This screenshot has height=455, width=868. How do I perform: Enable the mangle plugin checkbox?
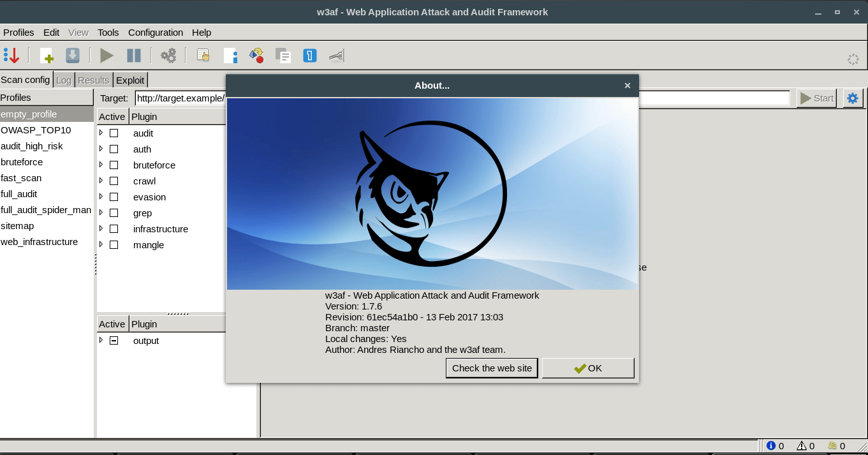tap(114, 245)
